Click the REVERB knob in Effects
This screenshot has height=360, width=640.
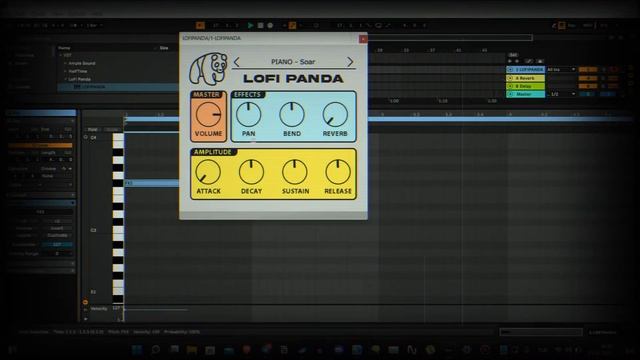(x=335, y=115)
